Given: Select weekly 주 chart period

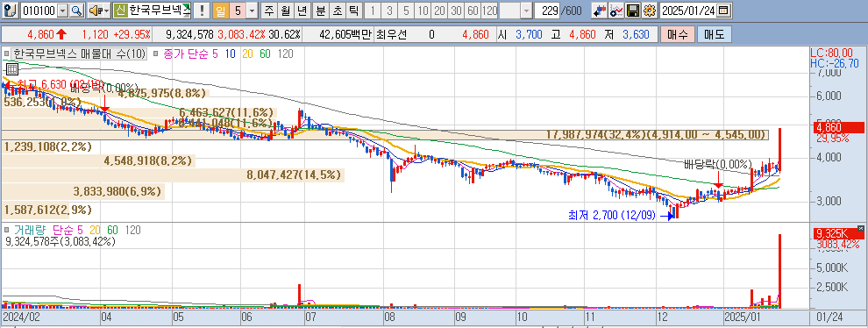Looking at the screenshot, I should (x=269, y=10).
